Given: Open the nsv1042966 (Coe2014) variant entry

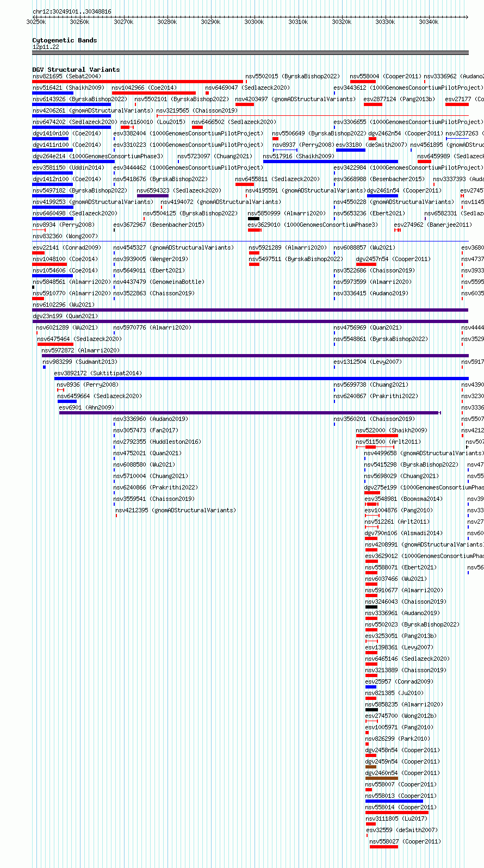Looking at the screenshot, I should pos(144,88).
